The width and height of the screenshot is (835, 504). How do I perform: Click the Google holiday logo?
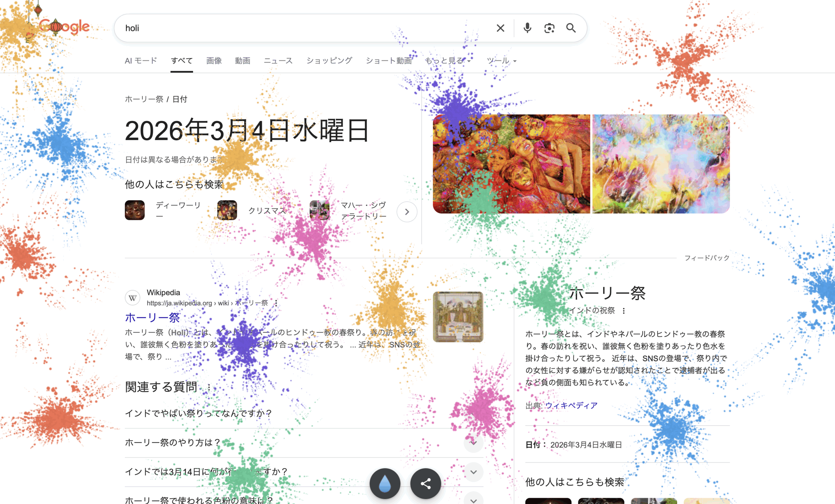tap(64, 27)
